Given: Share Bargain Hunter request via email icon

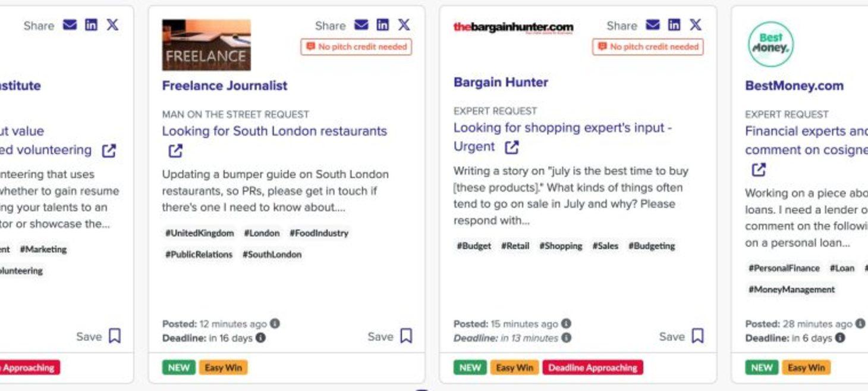Looking at the screenshot, I should tap(652, 25).
